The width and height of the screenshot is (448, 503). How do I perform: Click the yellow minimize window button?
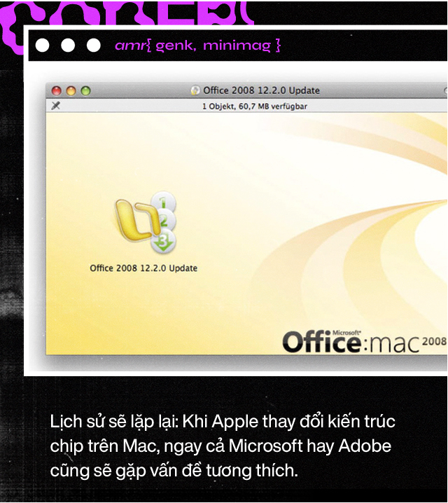point(71,90)
